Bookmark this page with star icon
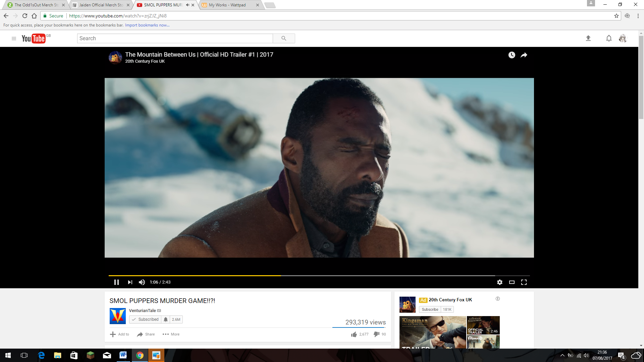This screenshot has width=644, height=362. coord(616,16)
